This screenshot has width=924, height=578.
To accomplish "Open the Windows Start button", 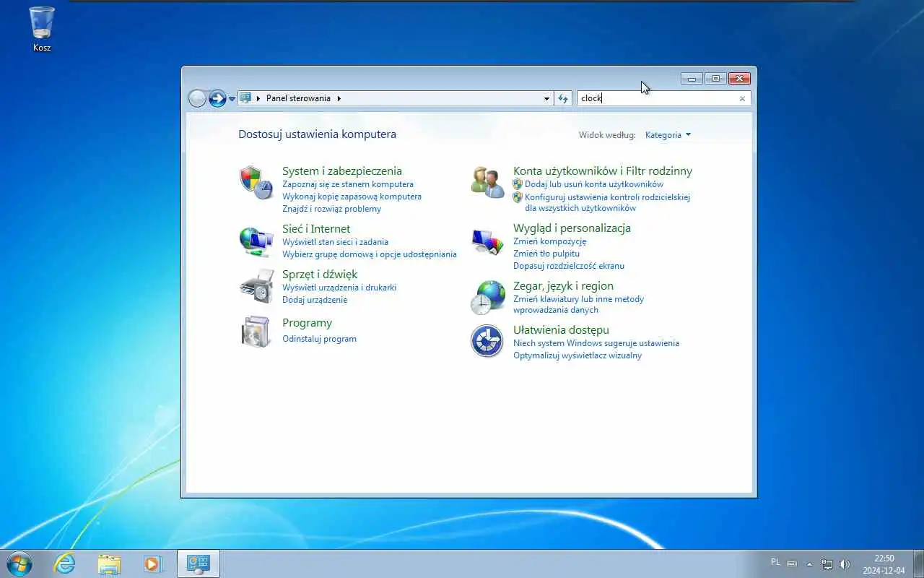I will 19,564.
